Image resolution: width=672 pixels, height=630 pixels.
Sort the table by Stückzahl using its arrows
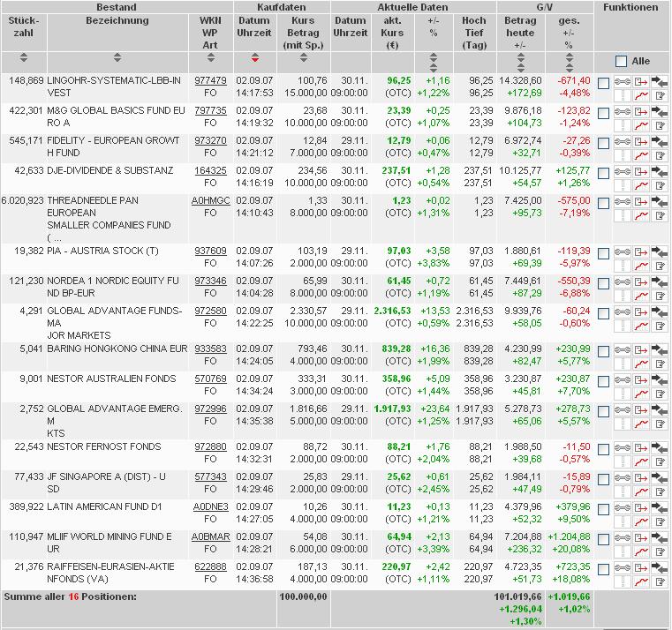(x=24, y=57)
